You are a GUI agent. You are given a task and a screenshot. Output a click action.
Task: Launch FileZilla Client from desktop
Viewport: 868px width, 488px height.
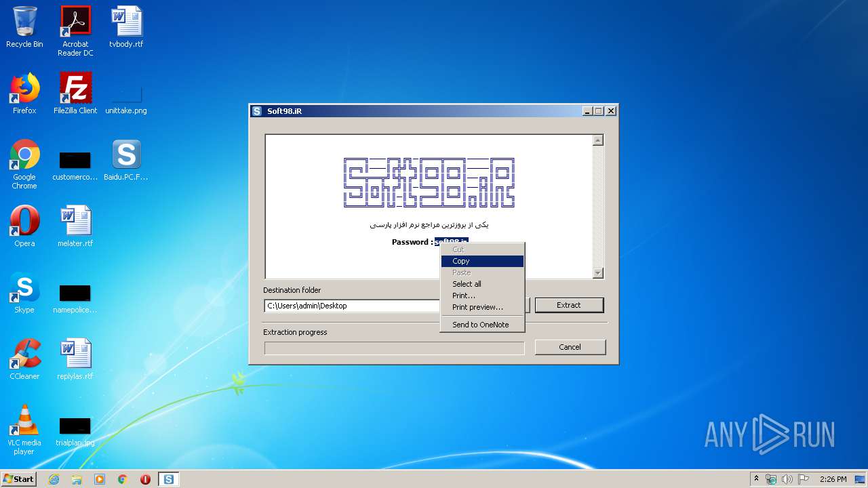[75, 94]
